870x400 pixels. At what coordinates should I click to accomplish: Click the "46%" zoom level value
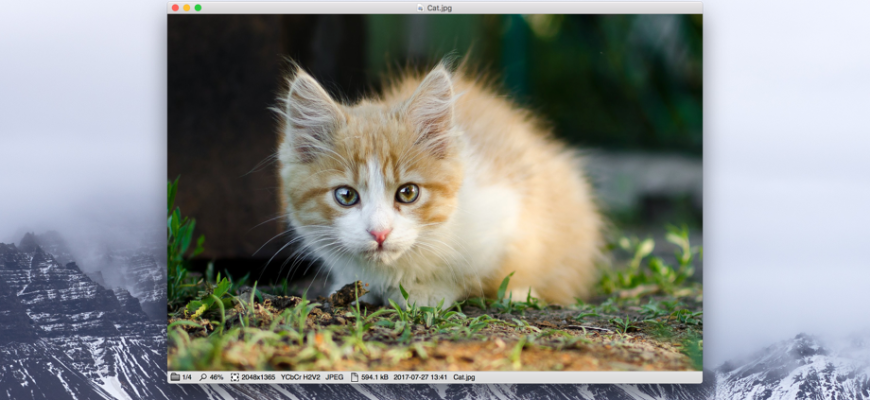(216, 377)
